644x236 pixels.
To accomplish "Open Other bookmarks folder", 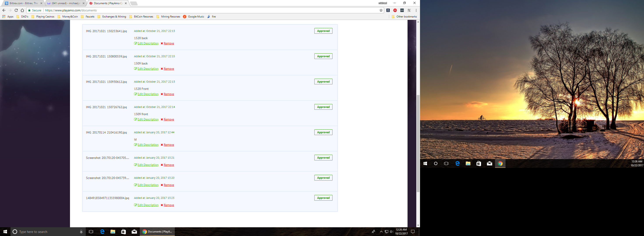I will point(404,16).
